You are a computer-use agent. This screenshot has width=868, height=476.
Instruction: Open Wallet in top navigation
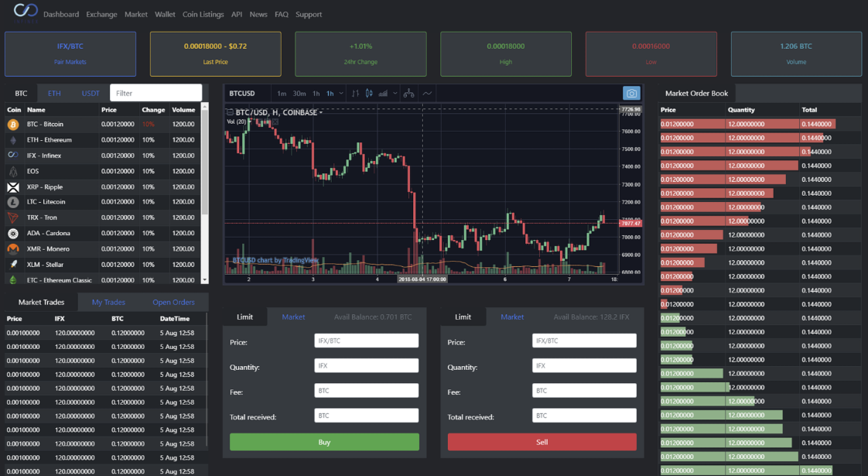(165, 15)
